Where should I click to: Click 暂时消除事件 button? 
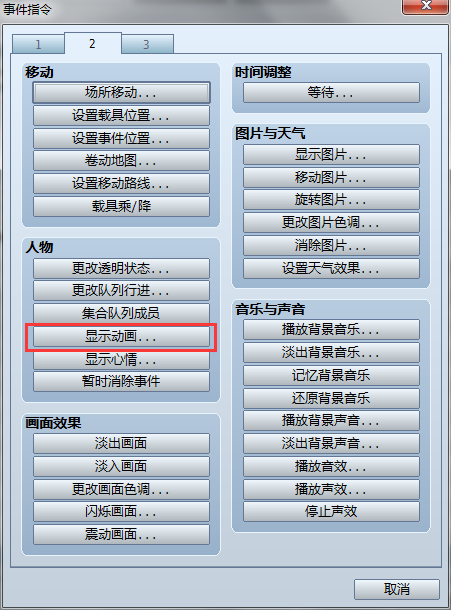[x=121, y=382]
